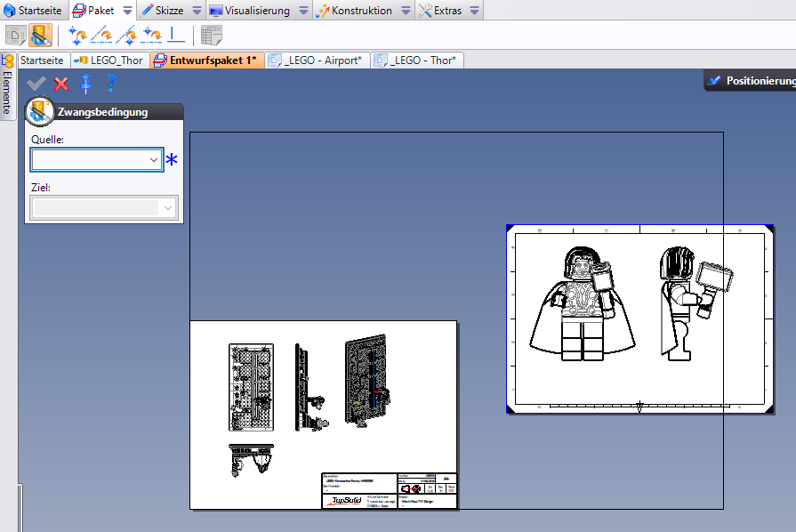
Task: Click the page layout icon in toolbar
Action: [x=15, y=36]
